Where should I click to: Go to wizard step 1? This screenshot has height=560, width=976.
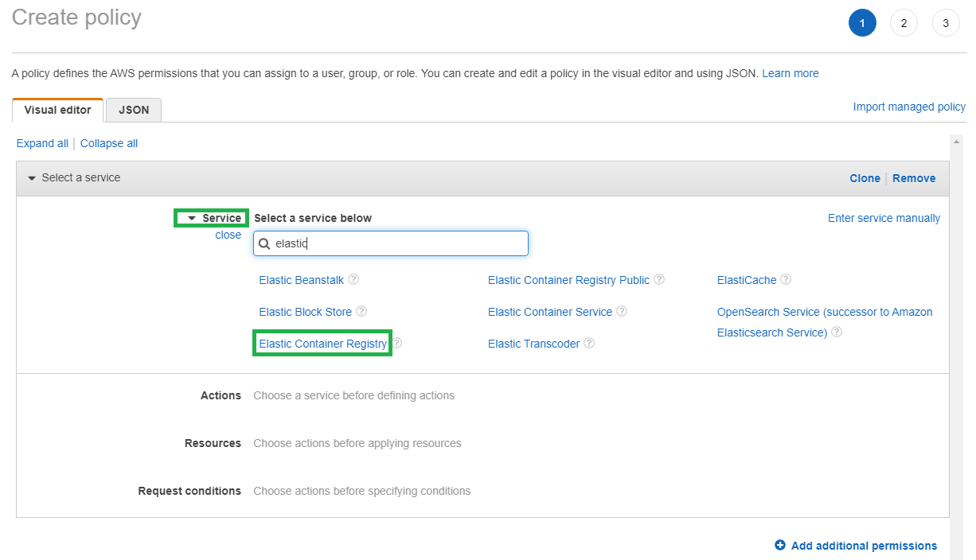pos(862,23)
